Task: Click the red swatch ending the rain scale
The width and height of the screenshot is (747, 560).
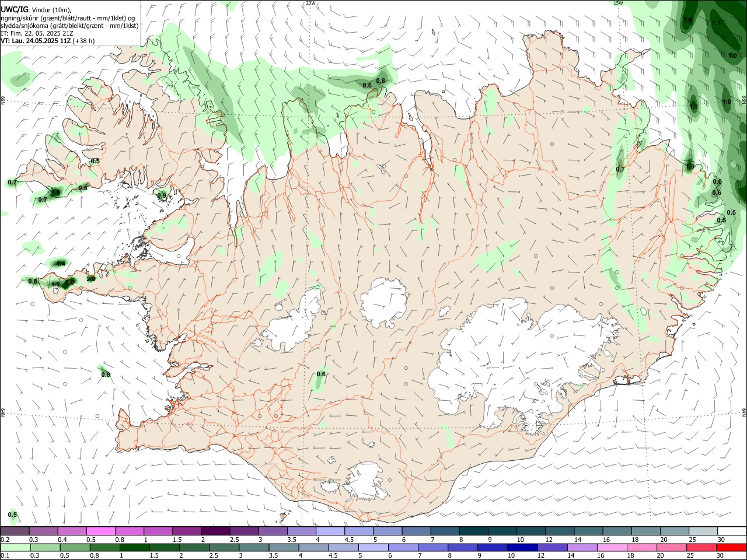Action: 731,547
